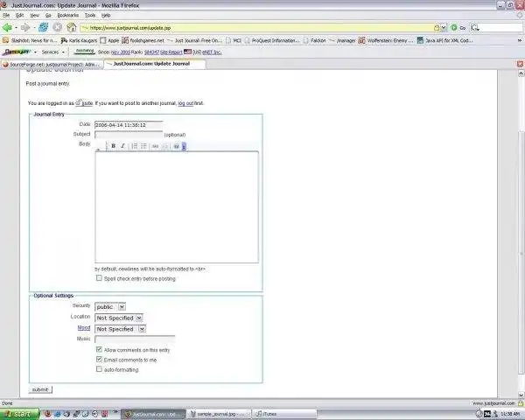Submit the journal entry

40,389
